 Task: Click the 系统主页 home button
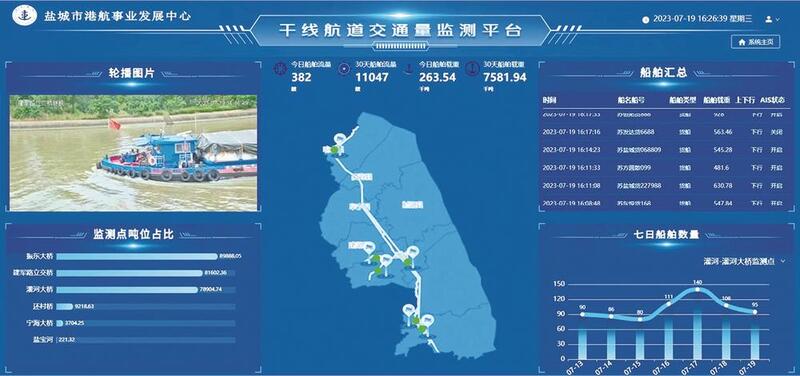click(x=756, y=42)
